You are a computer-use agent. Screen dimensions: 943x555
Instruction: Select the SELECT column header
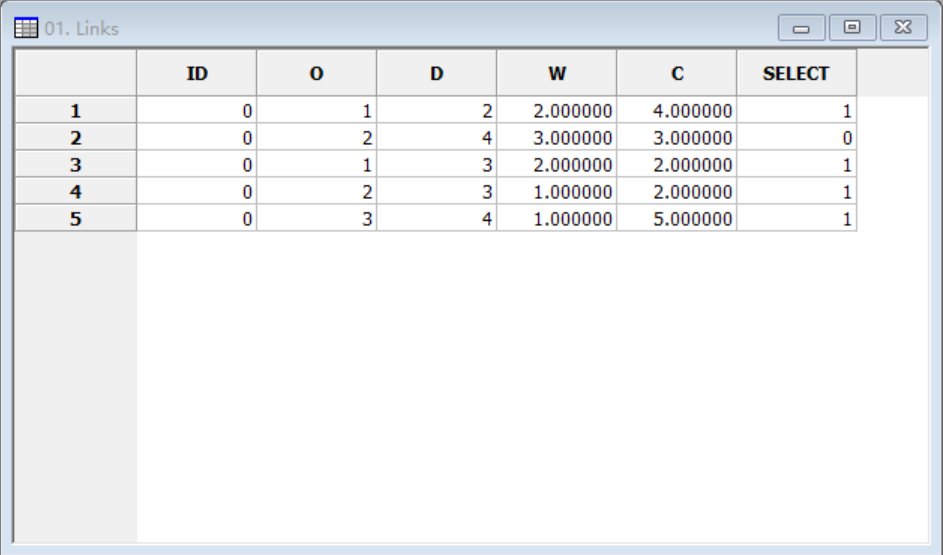point(797,73)
